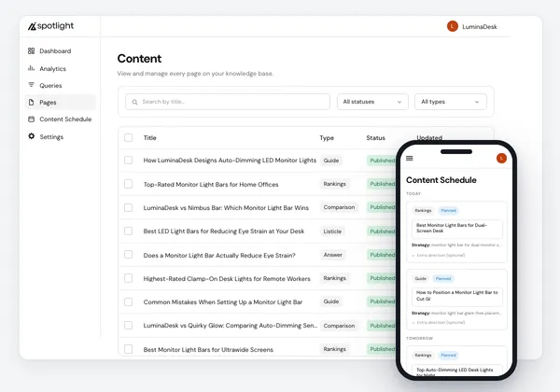This screenshot has height=392, width=560.
Task: Select Pages in the sidebar
Action: 61,103
